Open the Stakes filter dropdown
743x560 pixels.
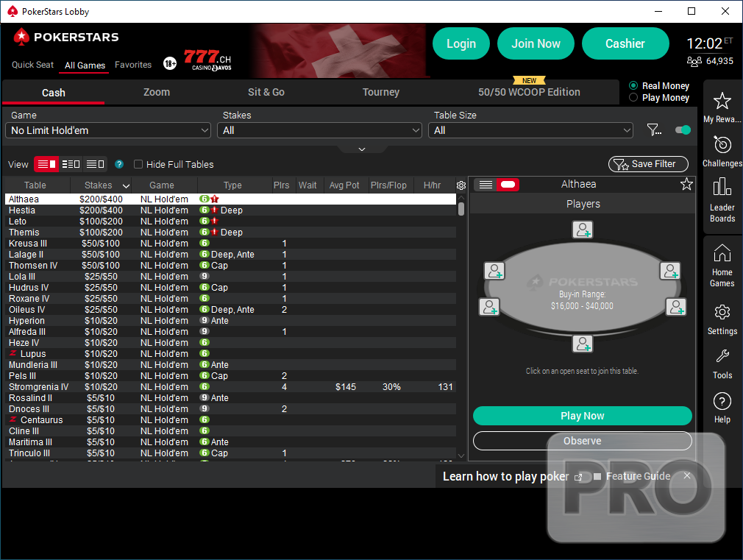(319, 130)
